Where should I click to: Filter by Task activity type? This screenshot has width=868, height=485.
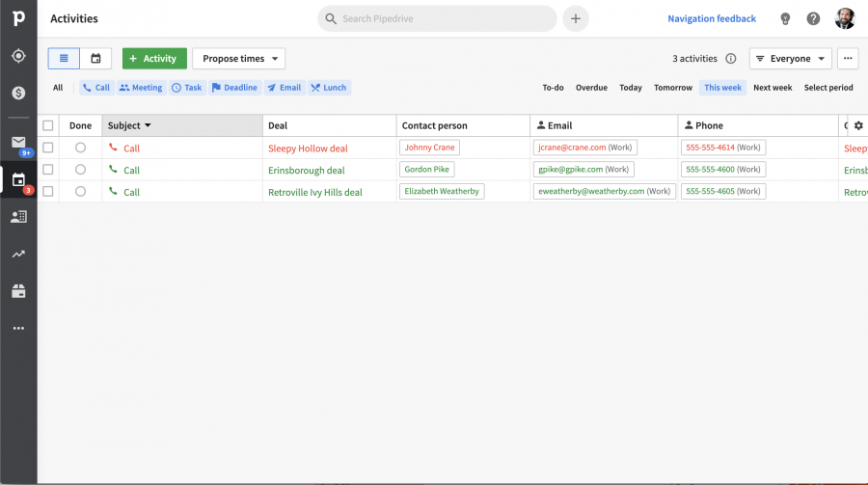coord(187,88)
